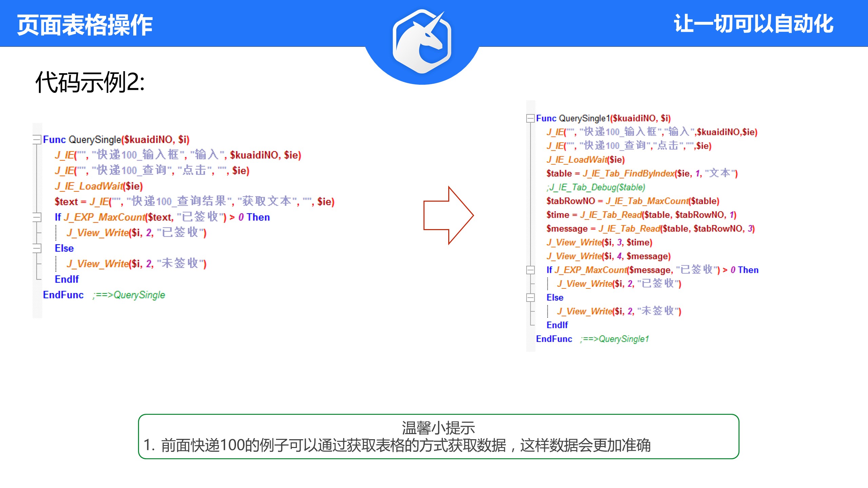Click the EndFunc ;==>QuerySingle1 line
This screenshot has width=868, height=488.
[x=592, y=339]
